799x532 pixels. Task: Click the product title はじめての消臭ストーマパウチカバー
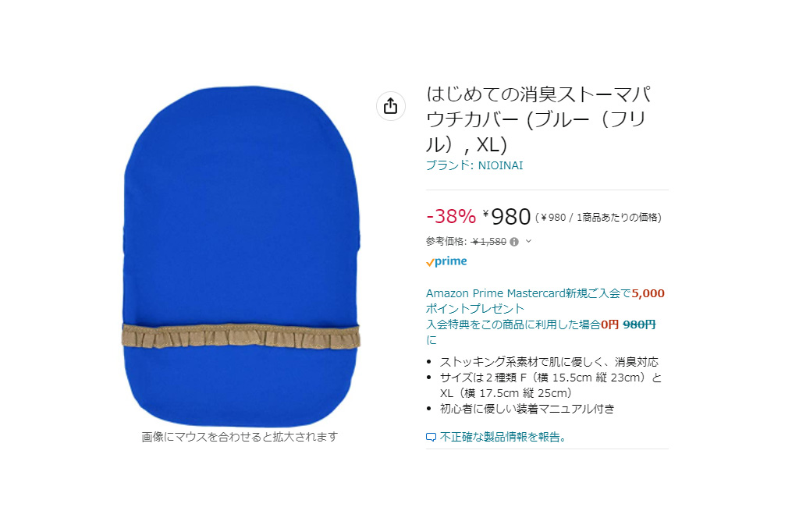coord(538,119)
